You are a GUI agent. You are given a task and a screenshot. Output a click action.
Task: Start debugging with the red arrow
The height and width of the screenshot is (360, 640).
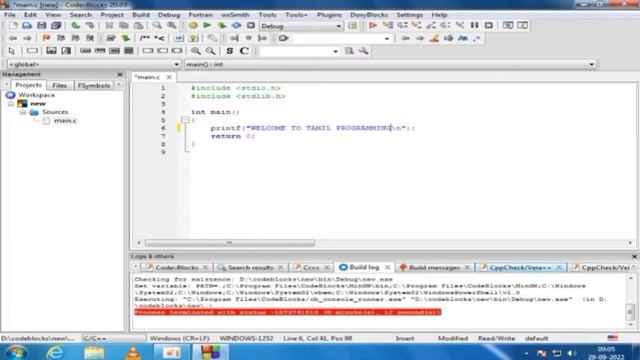pyautogui.click(x=373, y=26)
